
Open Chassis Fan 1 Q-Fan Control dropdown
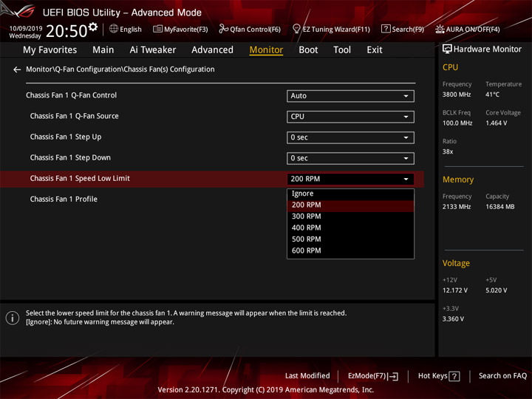pyautogui.click(x=350, y=96)
